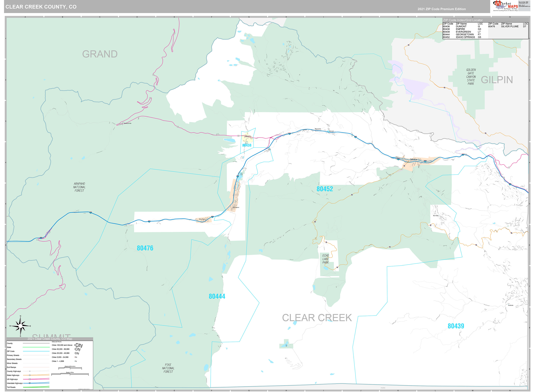Image resolution: width=533 pixels, height=392 pixels.
Task: Click the Blue Valley place label
Action: click(x=436, y=215)
